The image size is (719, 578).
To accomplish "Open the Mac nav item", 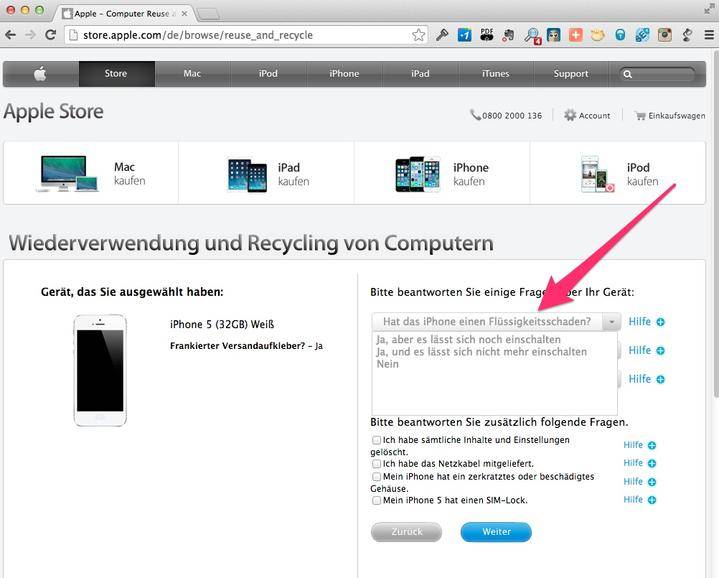I will tap(193, 74).
